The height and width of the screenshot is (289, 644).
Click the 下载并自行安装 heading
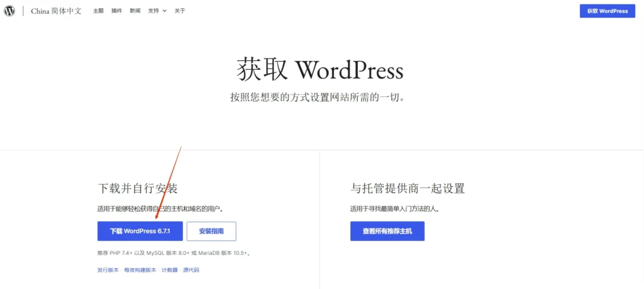[138, 189]
